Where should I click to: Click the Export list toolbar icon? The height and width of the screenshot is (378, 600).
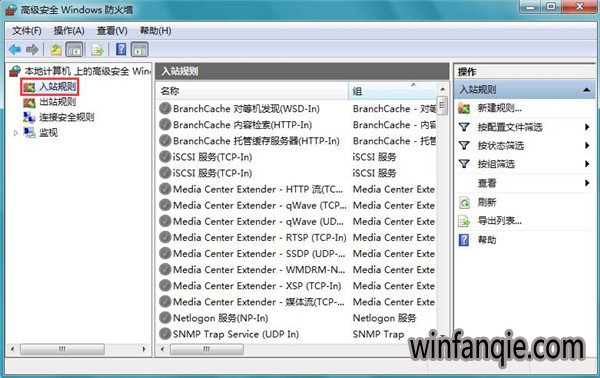pos(97,49)
